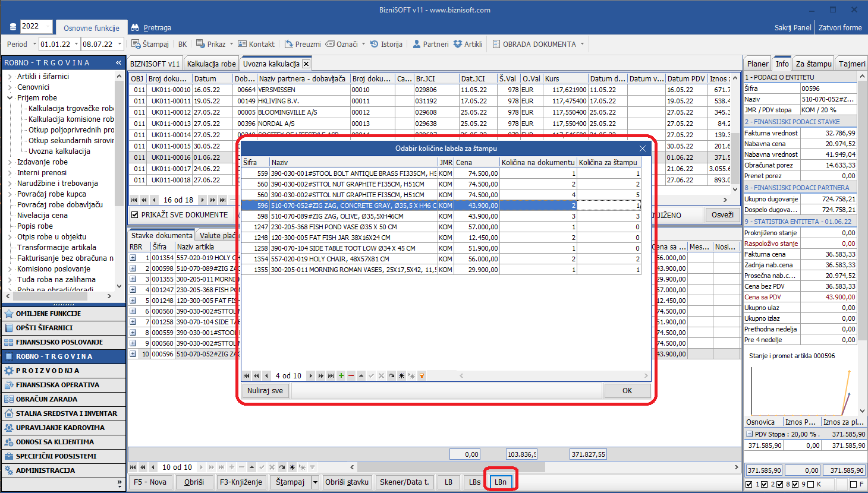The height and width of the screenshot is (493, 868).
Task: Open Pretraga search with binoculars icon
Action: click(151, 27)
